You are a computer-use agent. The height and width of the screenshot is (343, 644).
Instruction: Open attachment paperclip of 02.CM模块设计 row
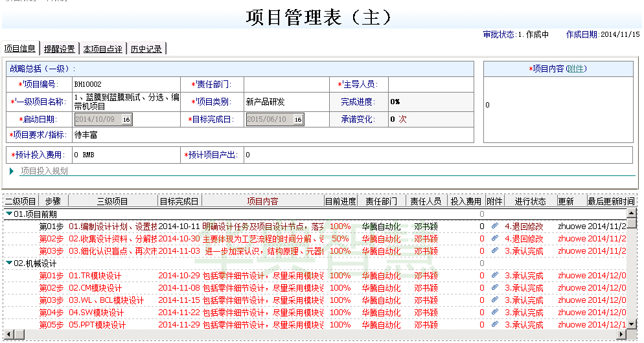coord(495,287)
